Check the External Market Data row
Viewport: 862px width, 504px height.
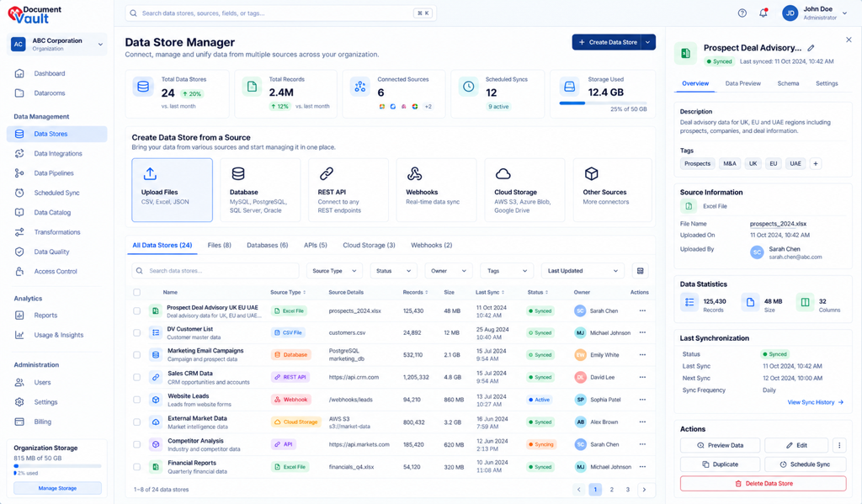(x=137, y=422)
